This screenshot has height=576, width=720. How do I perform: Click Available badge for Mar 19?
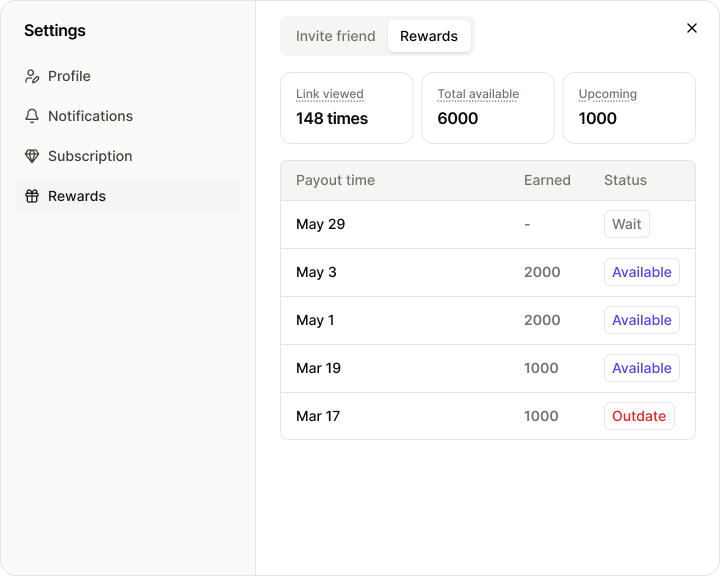[641, 368]
